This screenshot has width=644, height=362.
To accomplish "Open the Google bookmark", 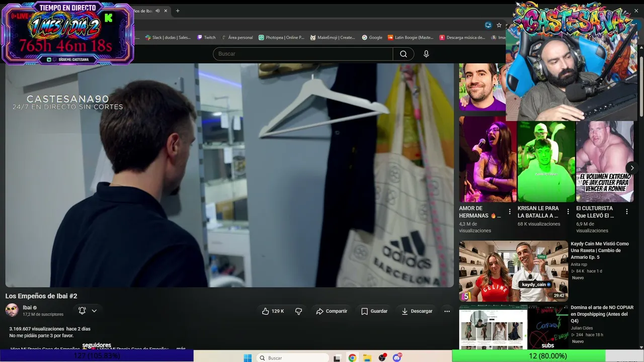I will [372, 37].
